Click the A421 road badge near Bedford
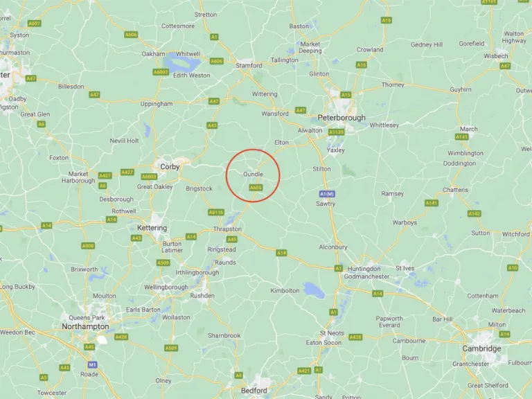 point(304,371)
